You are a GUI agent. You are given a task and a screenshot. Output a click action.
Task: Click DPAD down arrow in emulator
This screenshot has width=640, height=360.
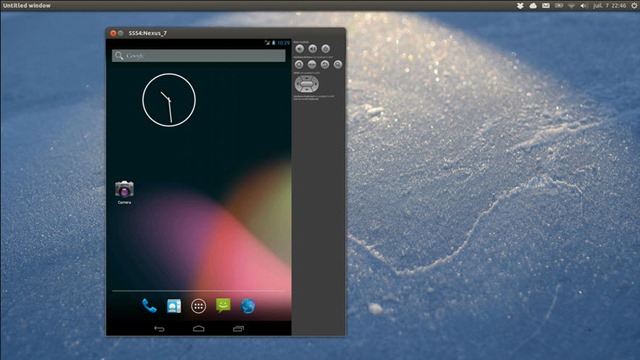(x=307, y=90)
